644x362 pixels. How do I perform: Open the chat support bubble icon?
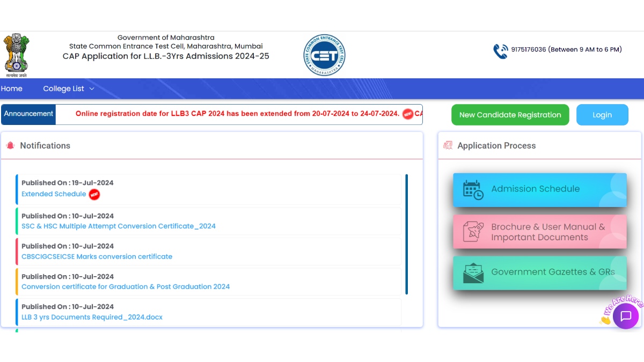(x=625, y=316)
